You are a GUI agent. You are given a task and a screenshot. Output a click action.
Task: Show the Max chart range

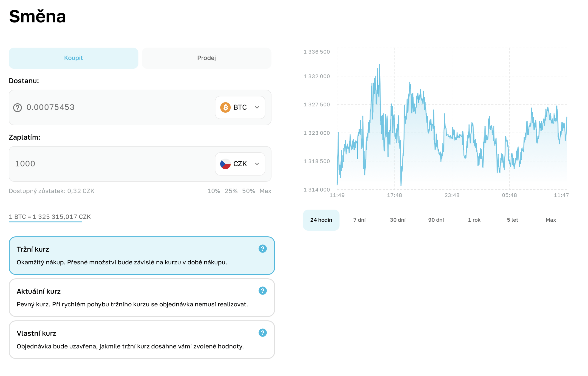(x=551, y=220)
